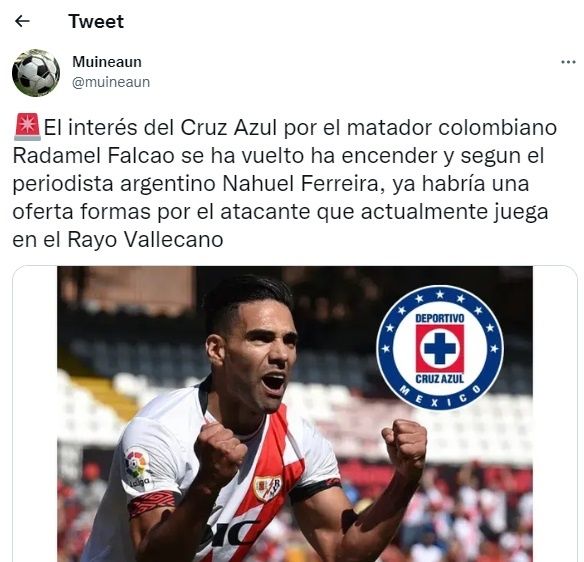Viewport: 584px width, 562px height.
Task: Click the word "MEXICO" on the crest
Action: click(x=440, y=397)
